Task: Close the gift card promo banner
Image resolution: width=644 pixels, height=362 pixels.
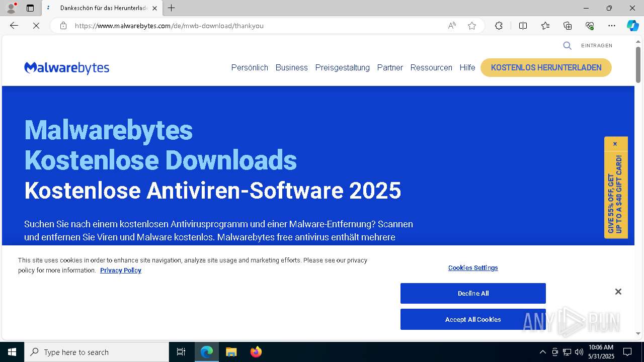Action: coord(615,144)
